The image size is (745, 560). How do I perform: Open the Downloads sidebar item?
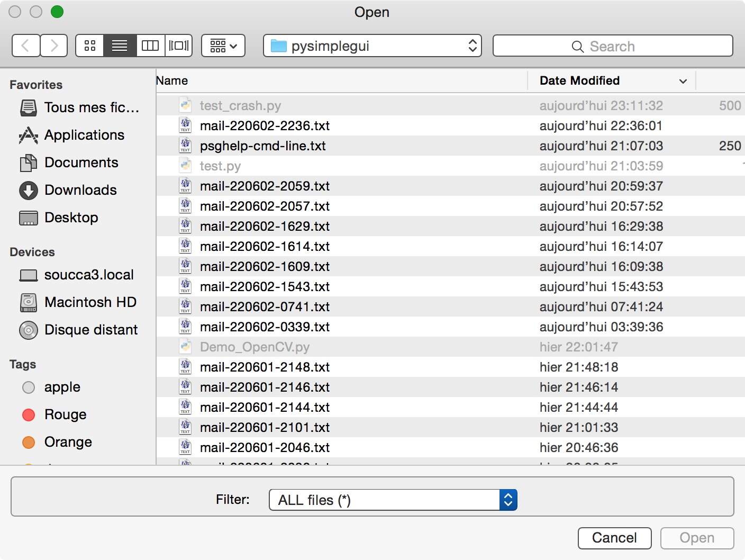coord(80,190)
